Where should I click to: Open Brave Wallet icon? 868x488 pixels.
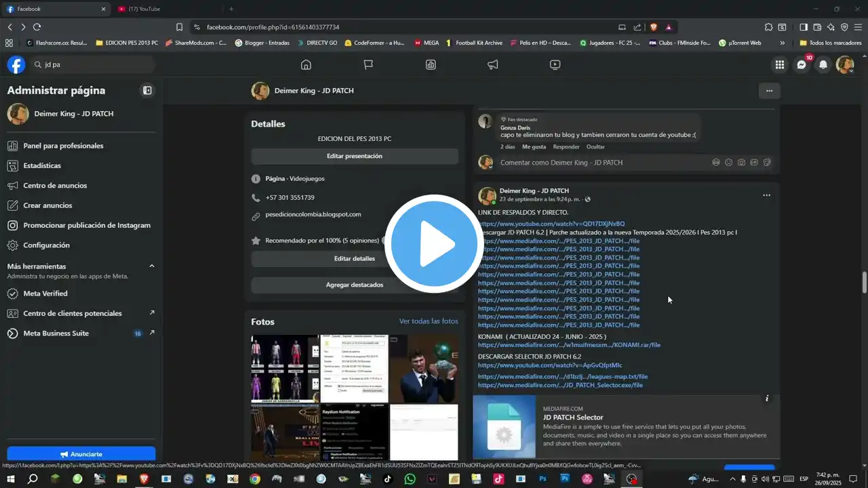coord(817,27)
